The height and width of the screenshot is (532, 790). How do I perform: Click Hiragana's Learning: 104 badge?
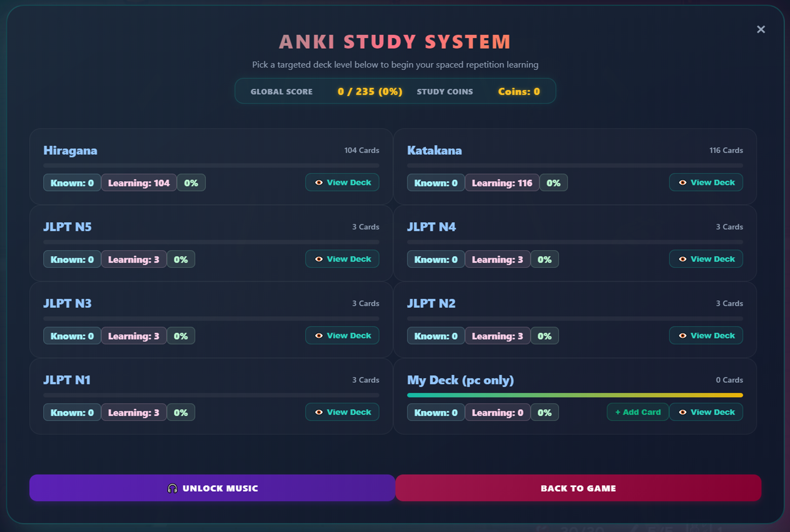139,183
